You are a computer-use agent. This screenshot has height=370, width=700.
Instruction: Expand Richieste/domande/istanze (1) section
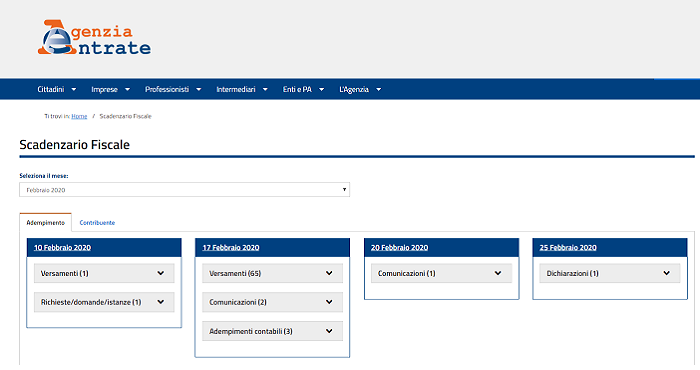click(104, 302)
